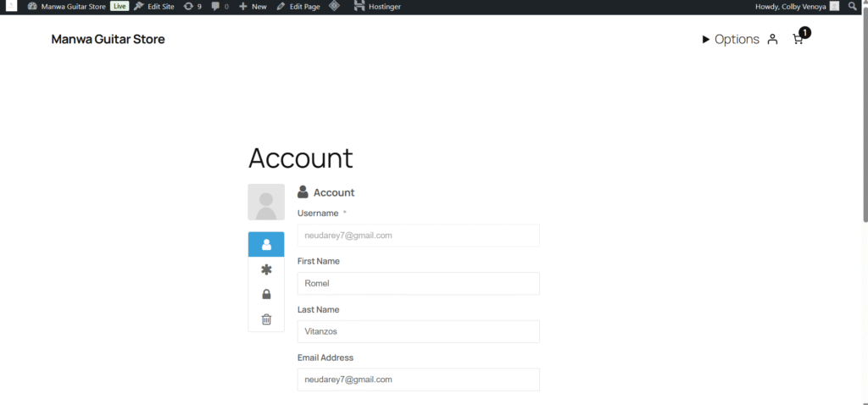
Task: Open the updates icon showing 9
Action: [192, 7]
